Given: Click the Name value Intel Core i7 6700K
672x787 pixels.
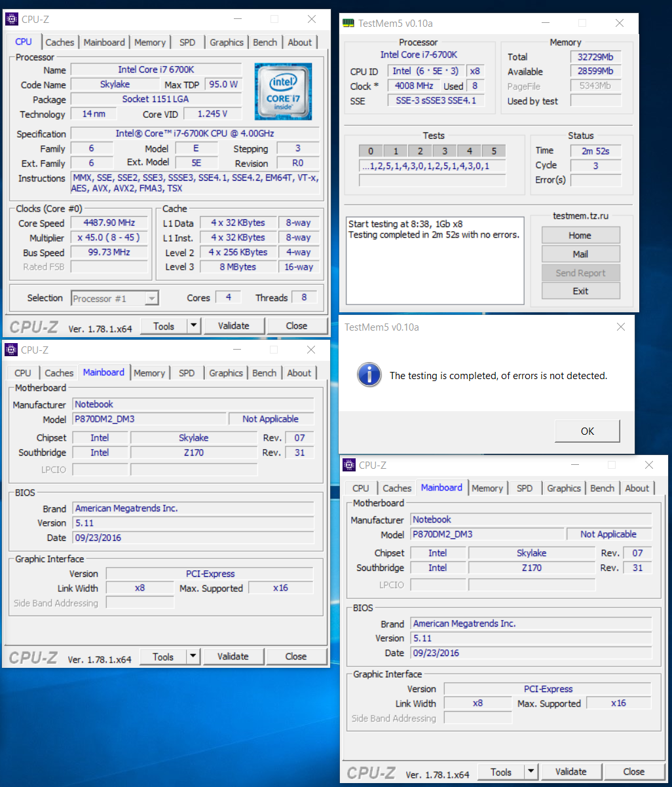Looking at the screenshot, I should tap(156, 69).
